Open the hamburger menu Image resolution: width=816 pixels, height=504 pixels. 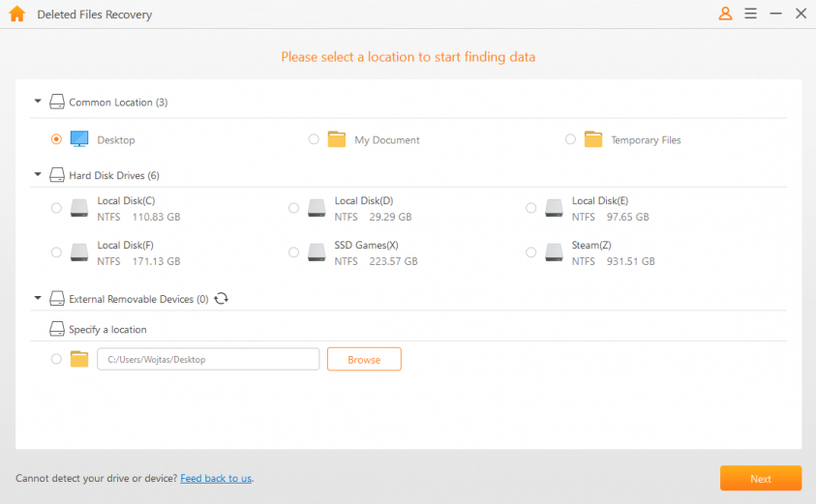pyautogui.click(x=751, y=14)
